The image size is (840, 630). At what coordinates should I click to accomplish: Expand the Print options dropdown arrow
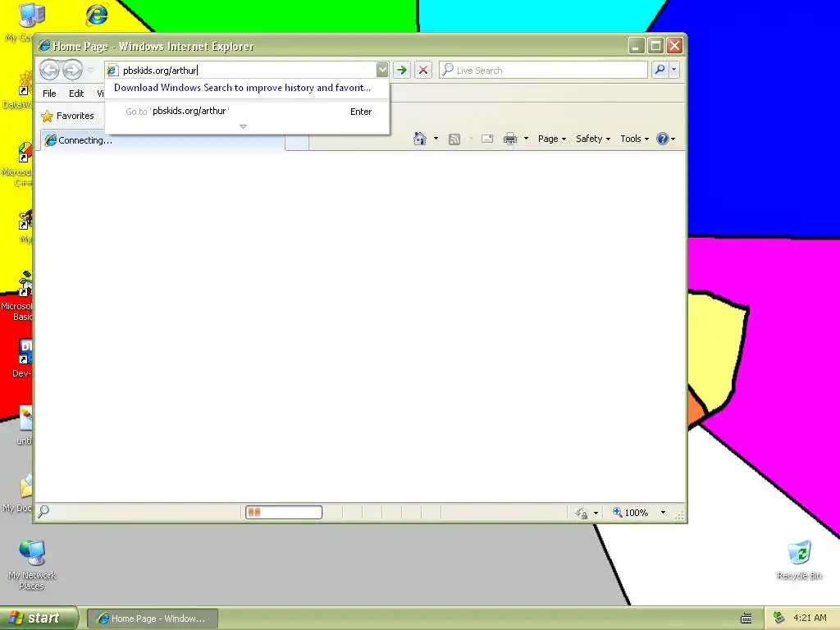point(526,139)
